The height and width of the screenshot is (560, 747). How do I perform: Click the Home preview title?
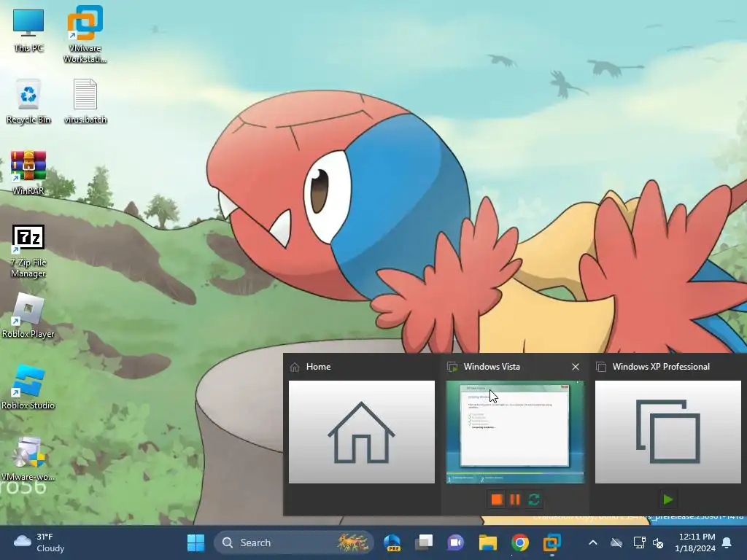click(x=318, y=367)
